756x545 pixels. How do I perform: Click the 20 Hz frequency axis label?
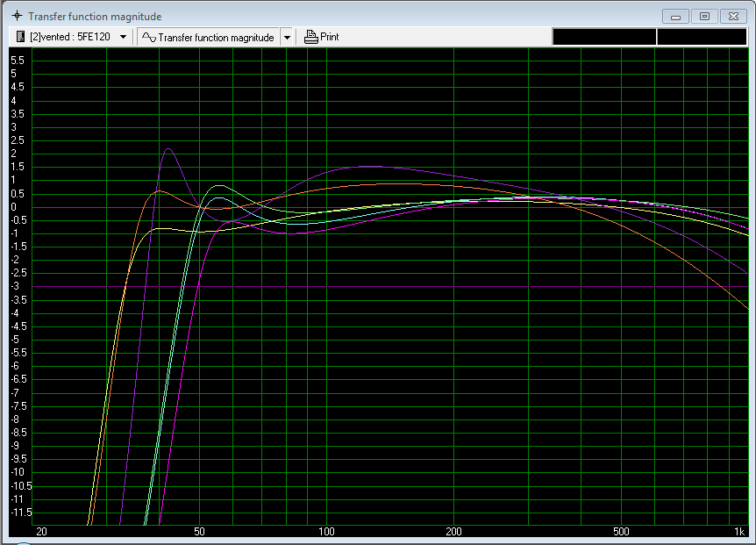point(39,532)
